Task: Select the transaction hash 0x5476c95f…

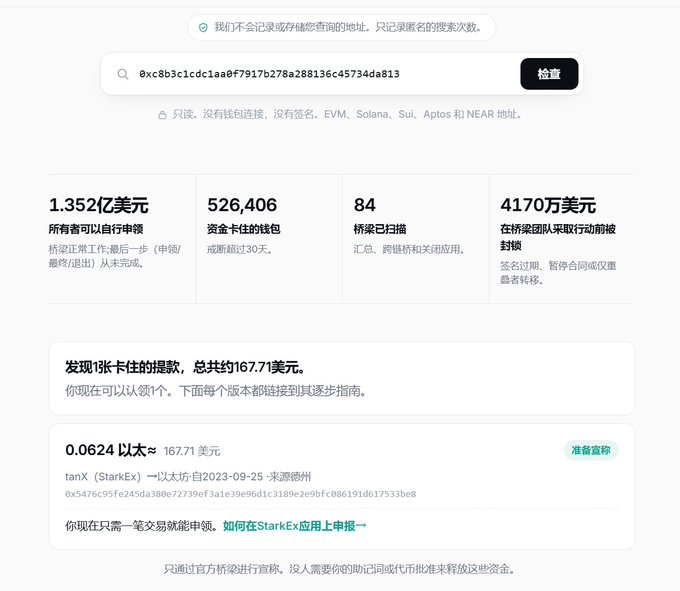Action: tap(241, 494)
